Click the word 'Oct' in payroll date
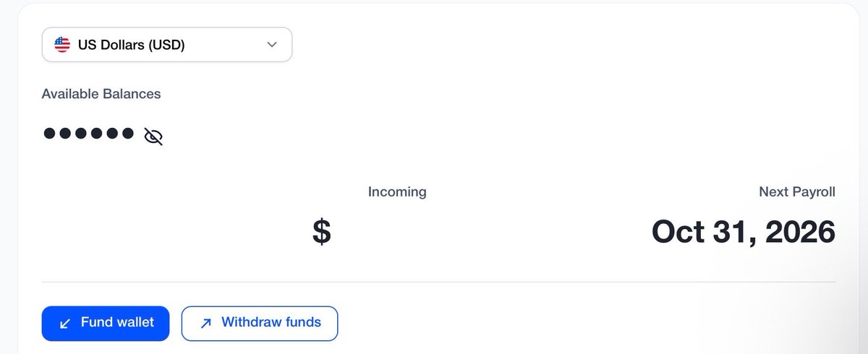Viewport: 868px width, 354px height. (x=678, y=232)
